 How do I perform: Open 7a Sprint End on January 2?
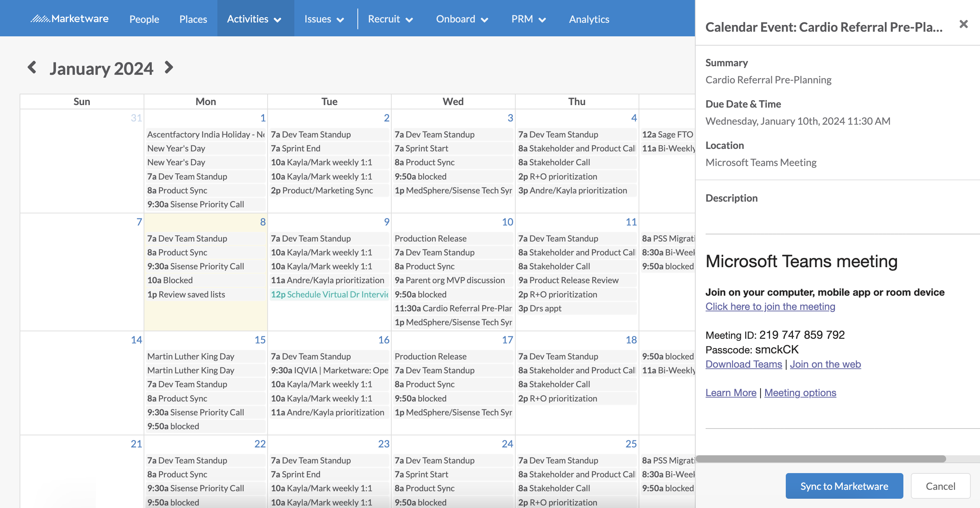[x=329, y=148]
